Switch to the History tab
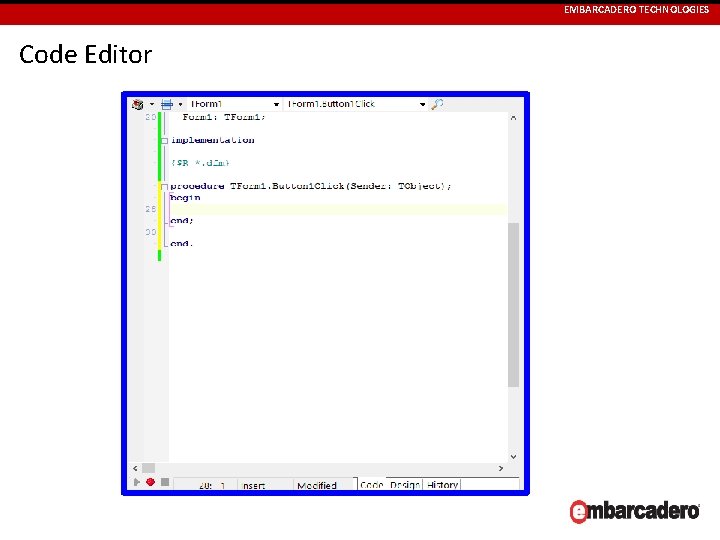 point(442,484)
